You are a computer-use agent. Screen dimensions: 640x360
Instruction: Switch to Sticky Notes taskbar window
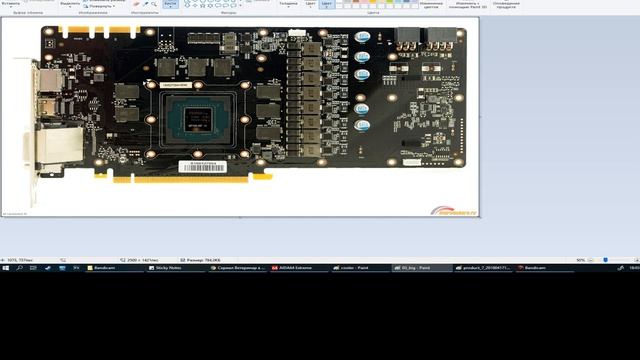[x=176, y=268]
